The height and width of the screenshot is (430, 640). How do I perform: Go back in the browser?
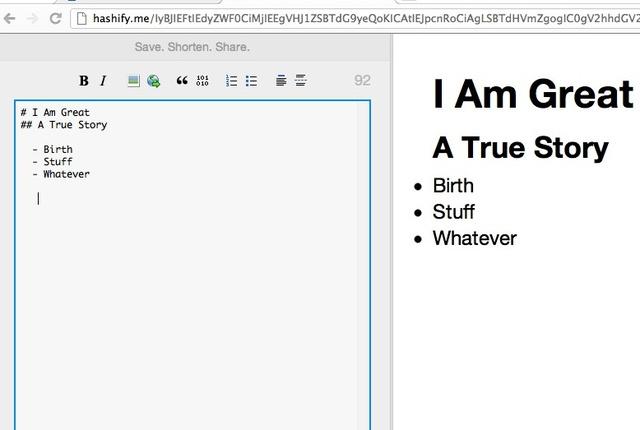point(10,18)
